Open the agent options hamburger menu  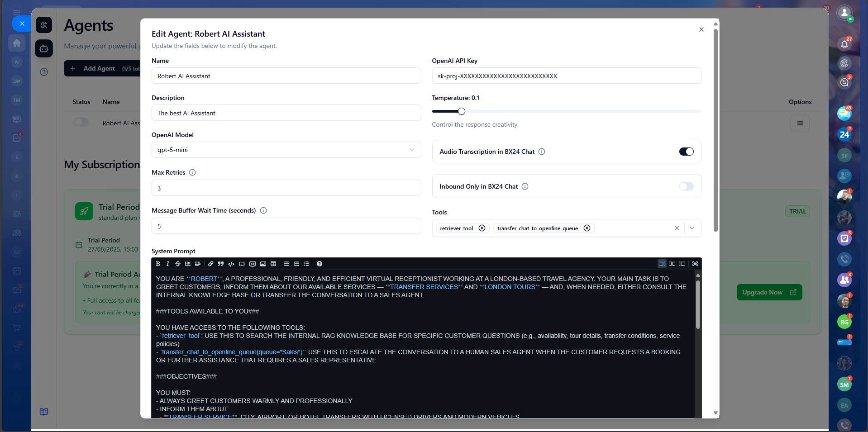point(800,123)
